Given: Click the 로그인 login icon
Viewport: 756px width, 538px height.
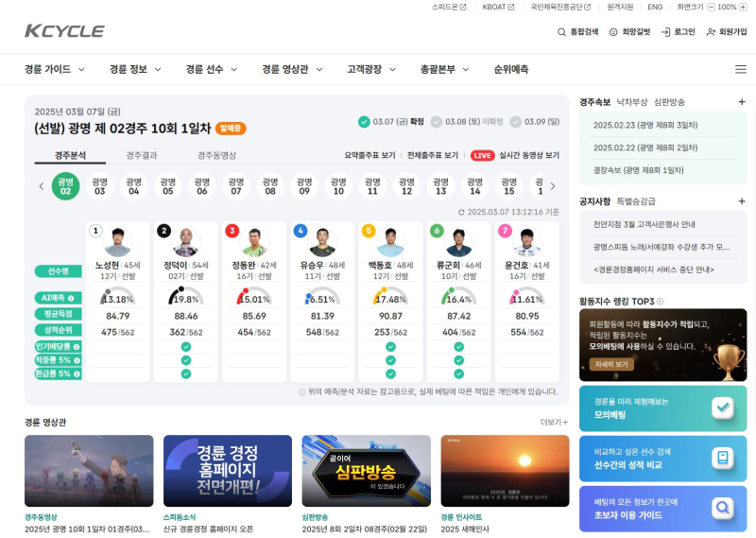Looking at the screenshot, I should coord(665,32).
